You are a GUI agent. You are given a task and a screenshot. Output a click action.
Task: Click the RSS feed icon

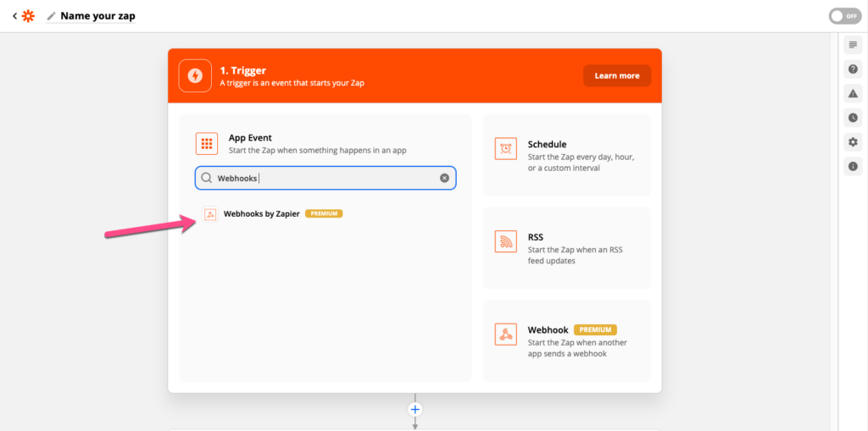[505, 241]
